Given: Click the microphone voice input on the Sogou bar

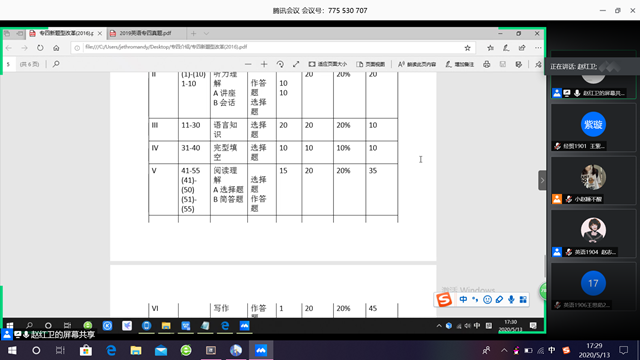Looking at the screenshot, I should point(511,300).
